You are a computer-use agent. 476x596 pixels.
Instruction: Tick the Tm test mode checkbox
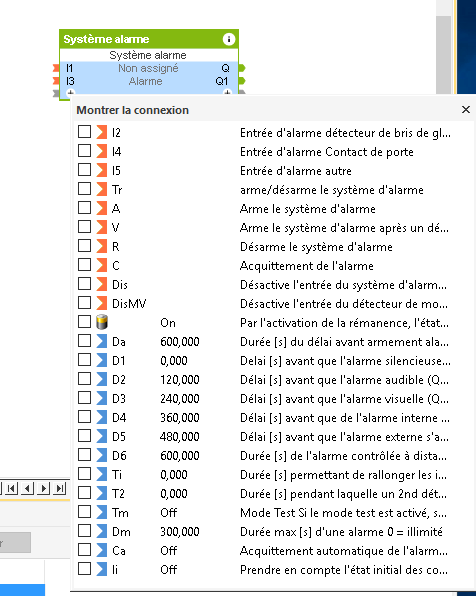pyautogui.click(x=84, y=512)
